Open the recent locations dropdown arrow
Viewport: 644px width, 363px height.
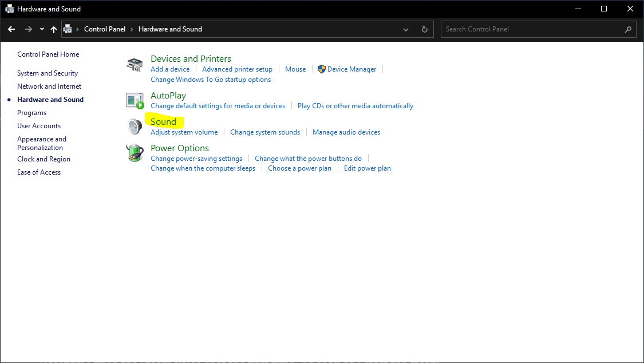point(42,29)
